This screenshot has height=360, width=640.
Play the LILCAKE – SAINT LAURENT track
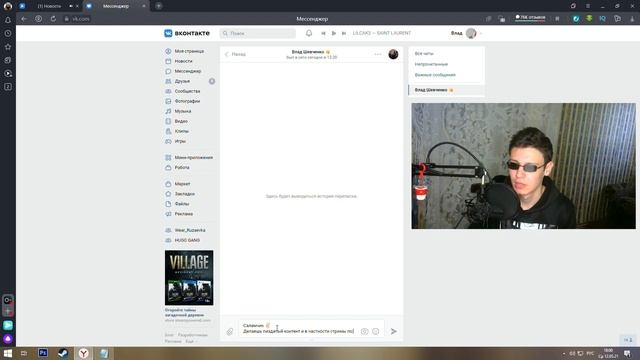[x=333, y=33]
